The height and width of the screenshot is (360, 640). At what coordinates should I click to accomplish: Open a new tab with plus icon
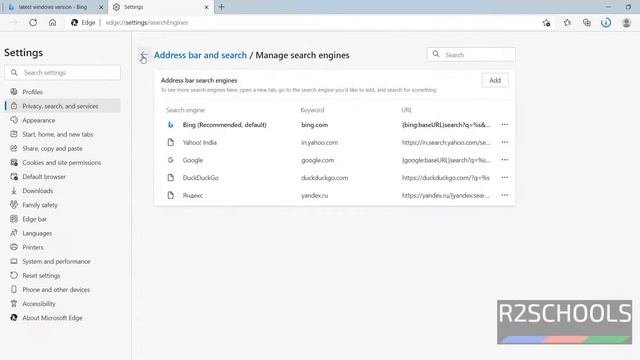222,7
